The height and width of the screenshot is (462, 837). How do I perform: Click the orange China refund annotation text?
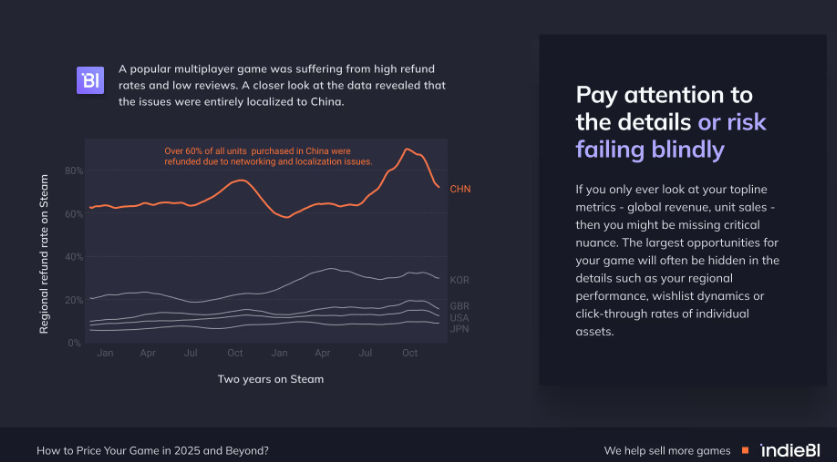point(268,156)
